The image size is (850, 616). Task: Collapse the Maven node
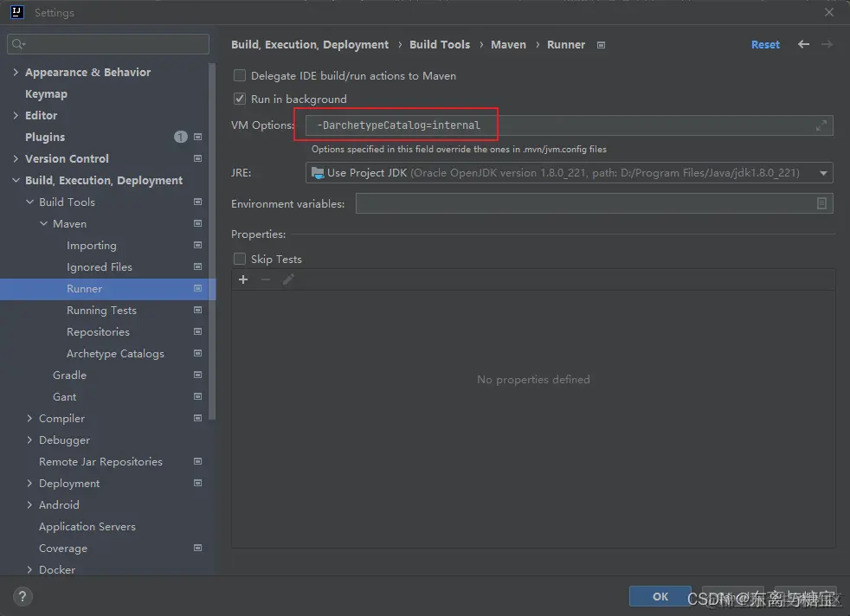tap(44, 224)
